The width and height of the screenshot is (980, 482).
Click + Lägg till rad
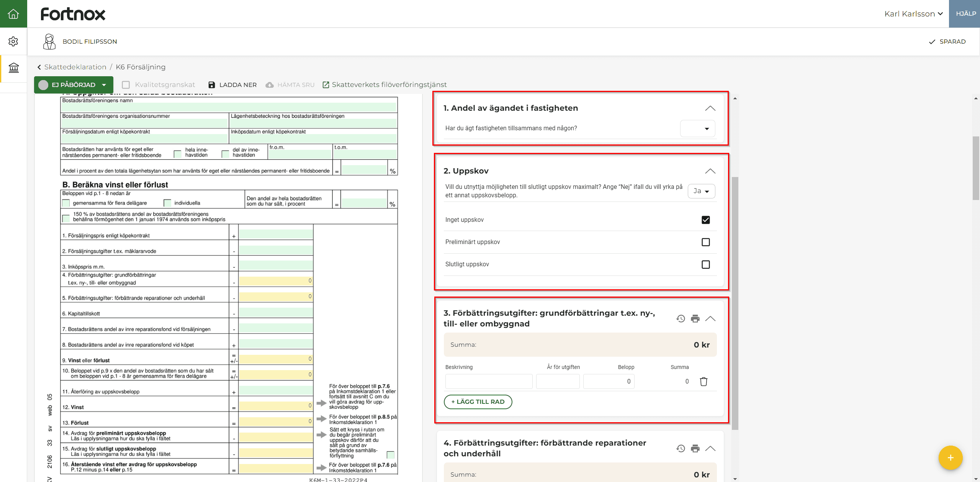[x=478, y=402]
